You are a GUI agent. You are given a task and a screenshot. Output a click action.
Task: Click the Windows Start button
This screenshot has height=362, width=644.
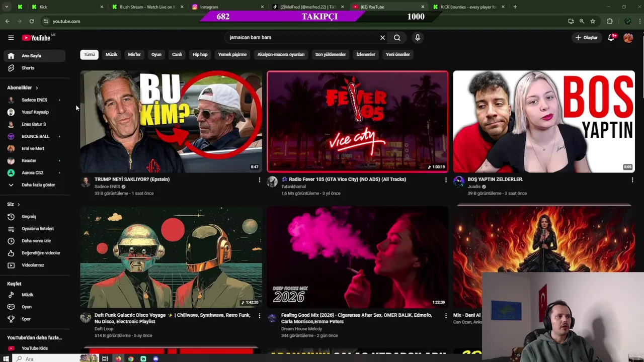(6, 358)
